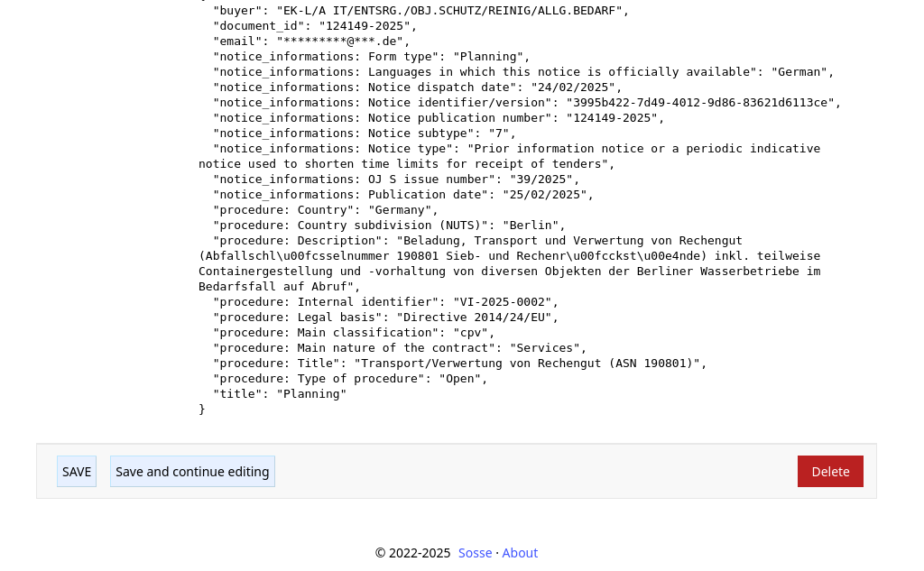Click the OJ S issue number "39/2025" line
This screenshot has height=571, width=924.
397,180
